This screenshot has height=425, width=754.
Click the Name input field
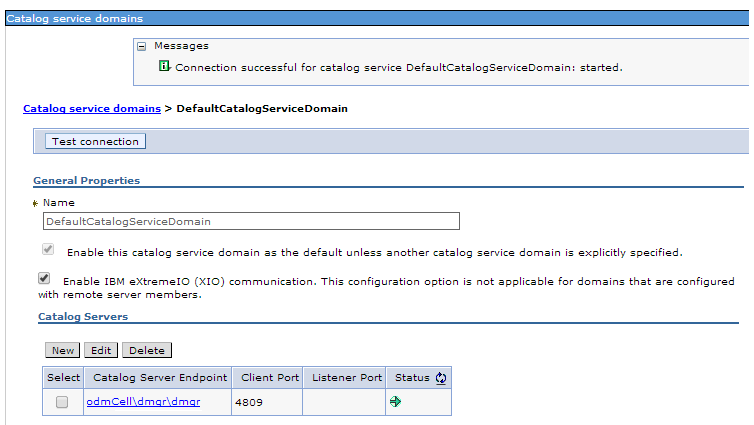[x=251, y=221]
